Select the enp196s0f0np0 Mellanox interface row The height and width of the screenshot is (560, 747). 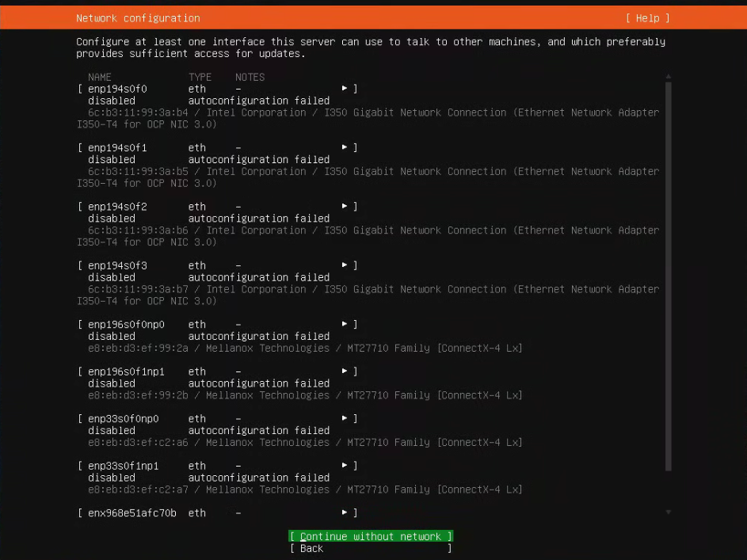[x=127, y=324]
